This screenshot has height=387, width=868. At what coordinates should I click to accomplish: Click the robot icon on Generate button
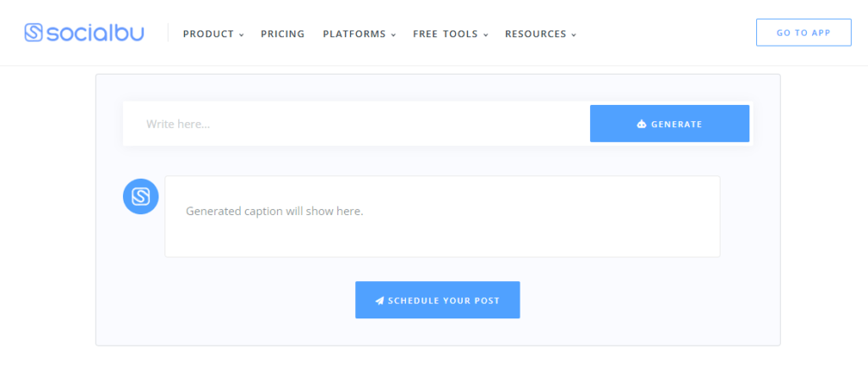click(x=642, y=124)
